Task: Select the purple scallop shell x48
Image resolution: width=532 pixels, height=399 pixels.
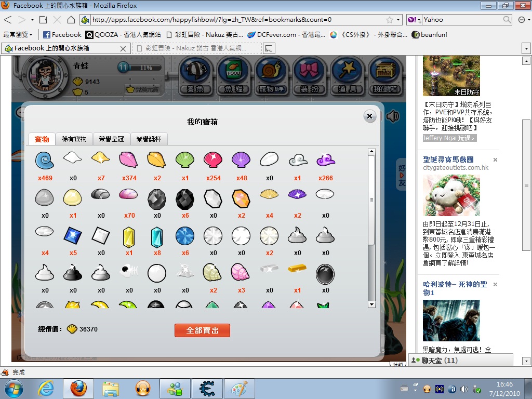Action: [241, 160]
